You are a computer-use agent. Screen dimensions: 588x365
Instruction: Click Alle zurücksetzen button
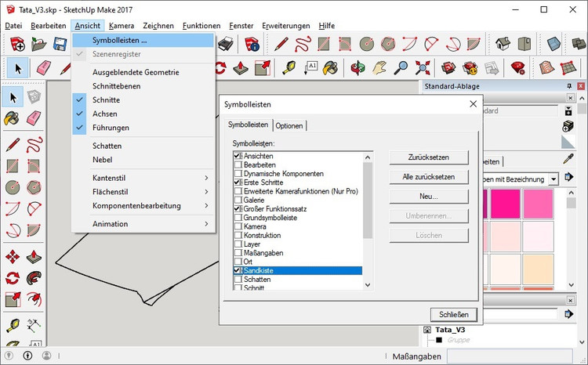(429, 177)
